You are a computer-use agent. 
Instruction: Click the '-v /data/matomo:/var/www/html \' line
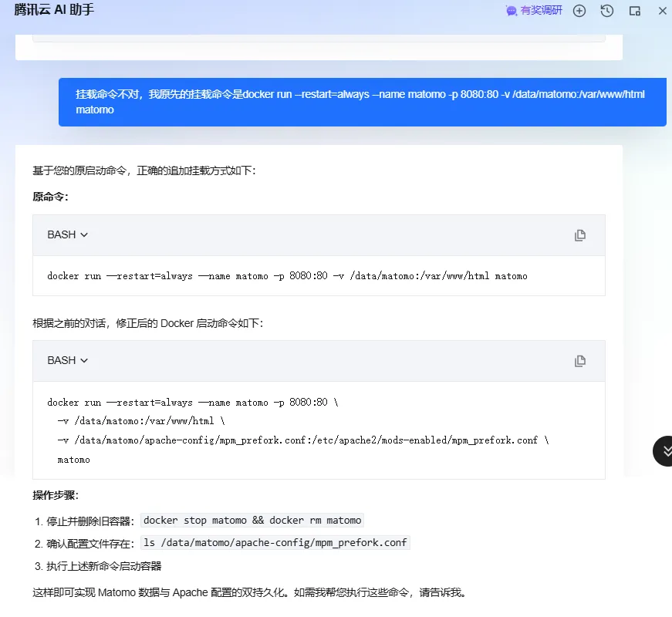[141, 421]
